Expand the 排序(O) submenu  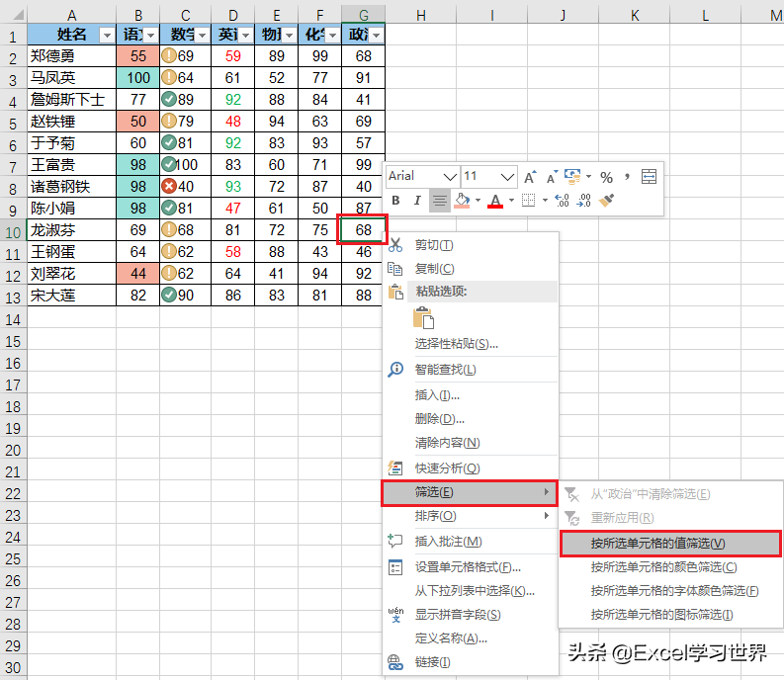[x=471, y=516]
